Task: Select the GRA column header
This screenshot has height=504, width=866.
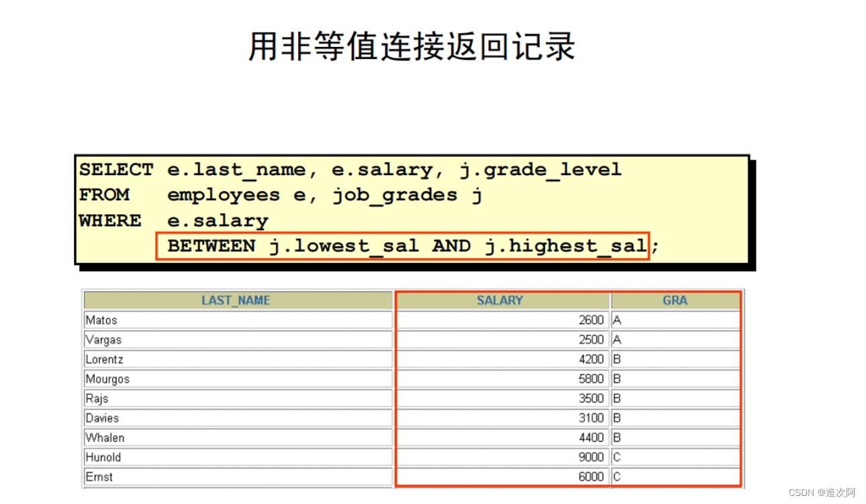Action: (675, 301)
